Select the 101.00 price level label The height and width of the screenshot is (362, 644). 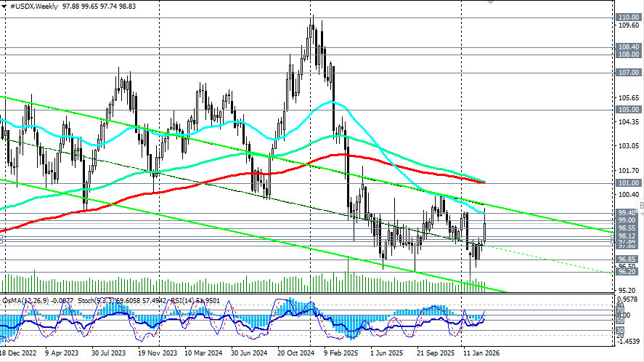[627, 183]
